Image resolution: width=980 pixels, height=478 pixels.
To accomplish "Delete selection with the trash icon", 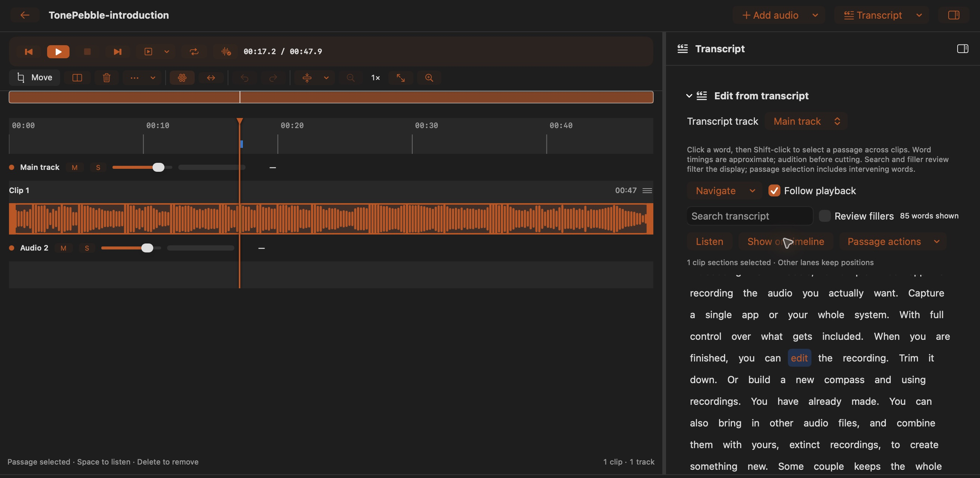I will 107,78.
